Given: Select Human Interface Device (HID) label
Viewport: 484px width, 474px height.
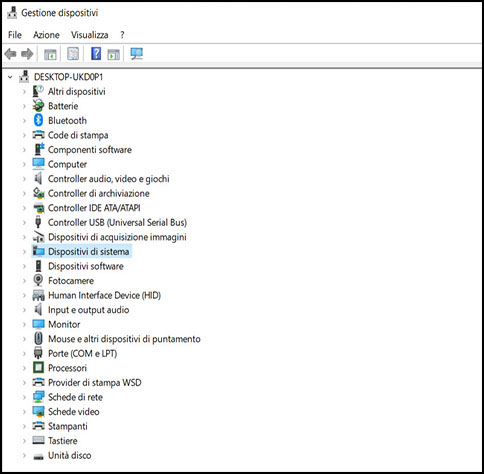Looking at the screenshot, I should click(104, 295).
